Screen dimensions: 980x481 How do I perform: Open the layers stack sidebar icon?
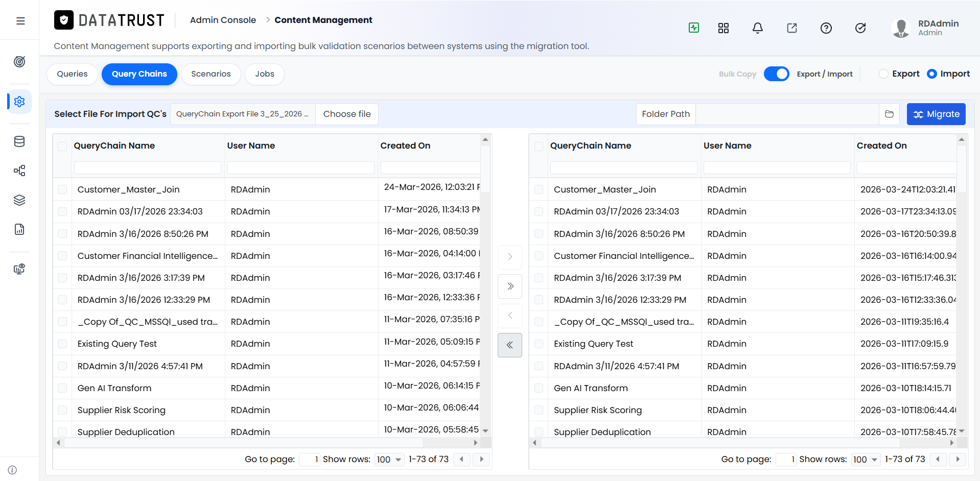(19, 200)
